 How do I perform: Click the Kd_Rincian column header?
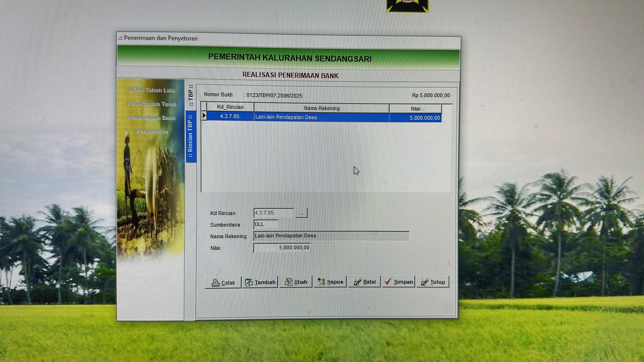click(x=230, y=107)
